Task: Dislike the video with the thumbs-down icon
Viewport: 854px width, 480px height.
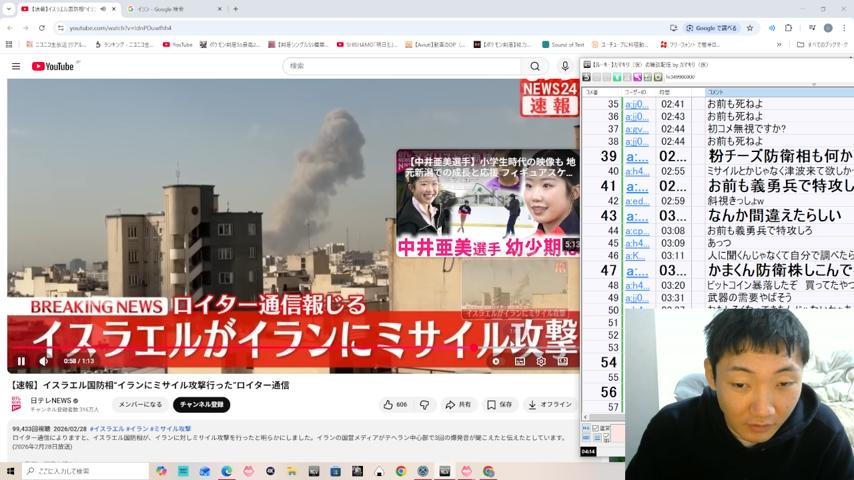Action: click(424, 404)
